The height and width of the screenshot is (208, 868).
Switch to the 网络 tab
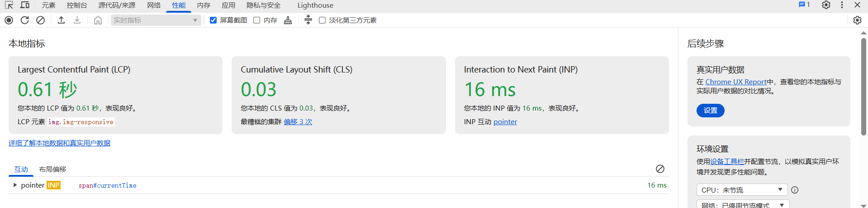[154, 5]
